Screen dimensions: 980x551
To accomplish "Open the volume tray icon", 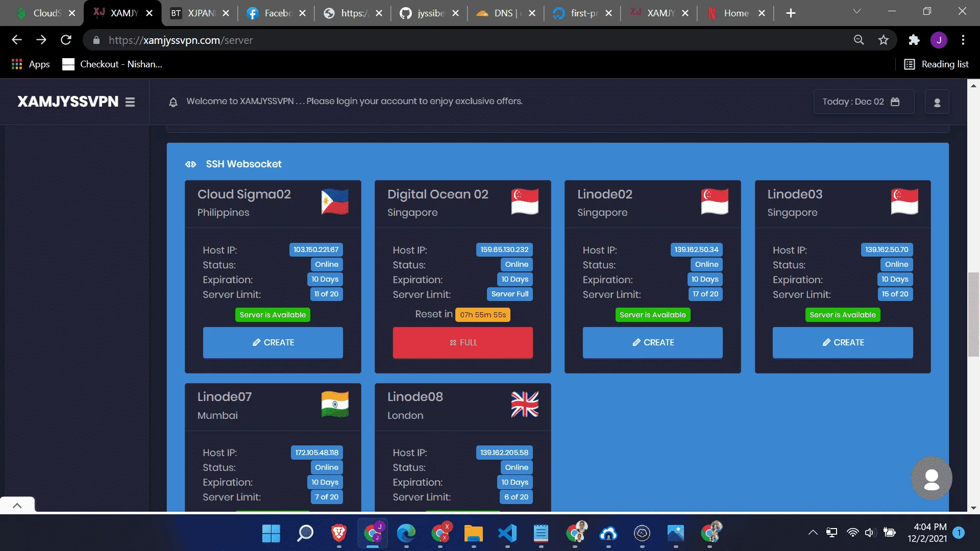I will (870, 533).
